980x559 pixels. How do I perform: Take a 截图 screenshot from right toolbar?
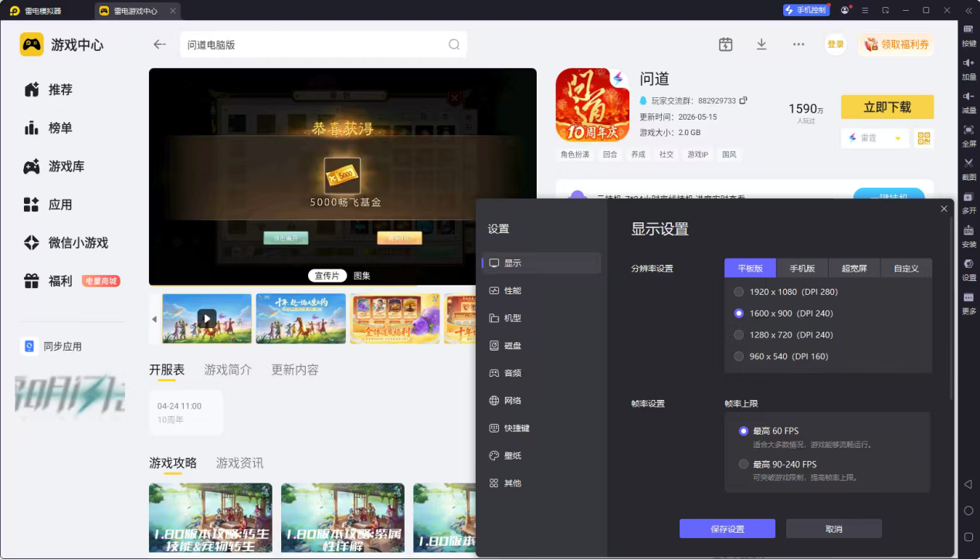(x=968, y=169)
